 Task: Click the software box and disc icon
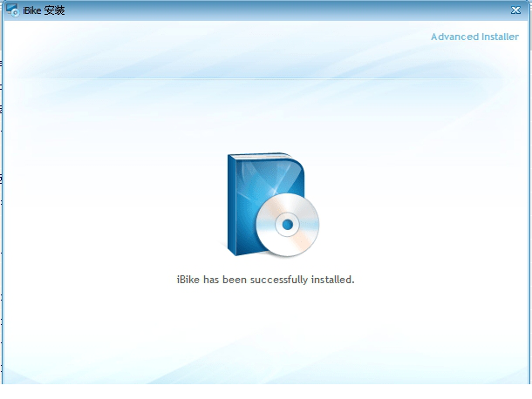[x=273, y=205]
